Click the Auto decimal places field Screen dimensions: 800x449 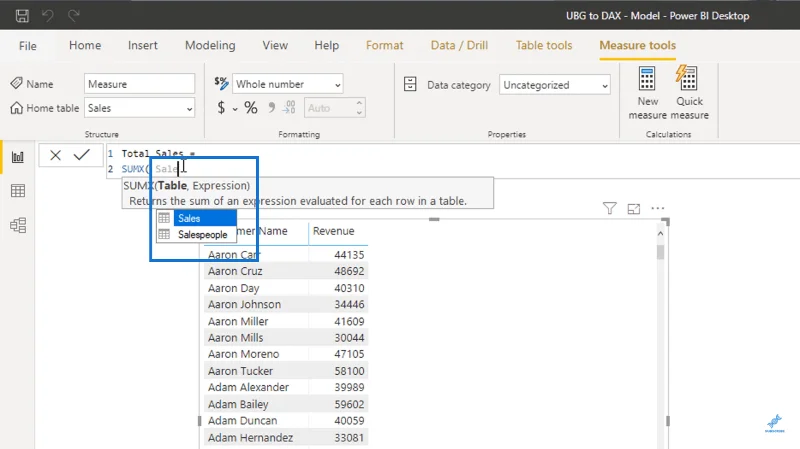click(x=329, y=108)
